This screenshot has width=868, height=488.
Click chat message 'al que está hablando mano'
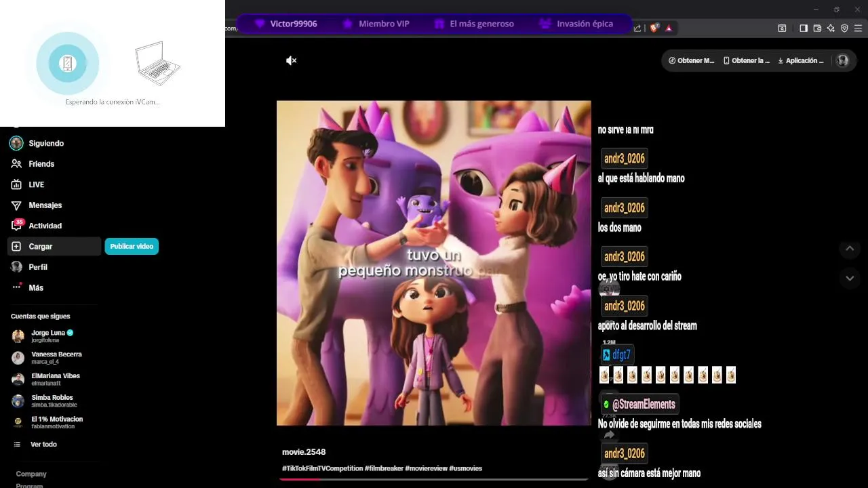641,178
